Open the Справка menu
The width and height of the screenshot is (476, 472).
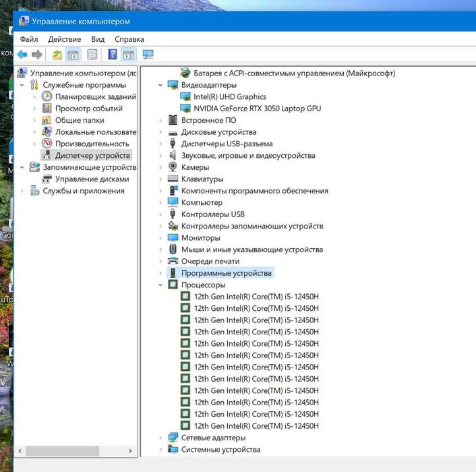(129, 39)
